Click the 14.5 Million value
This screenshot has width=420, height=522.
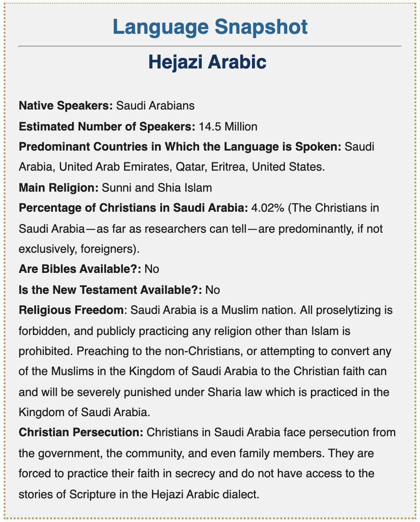click(x=228, y=126)
